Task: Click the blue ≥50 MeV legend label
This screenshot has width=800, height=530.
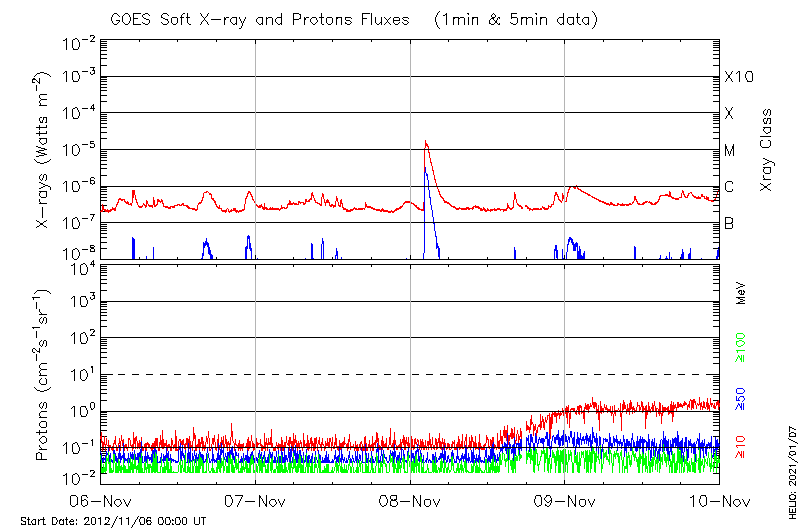Action: coord(742,398)
